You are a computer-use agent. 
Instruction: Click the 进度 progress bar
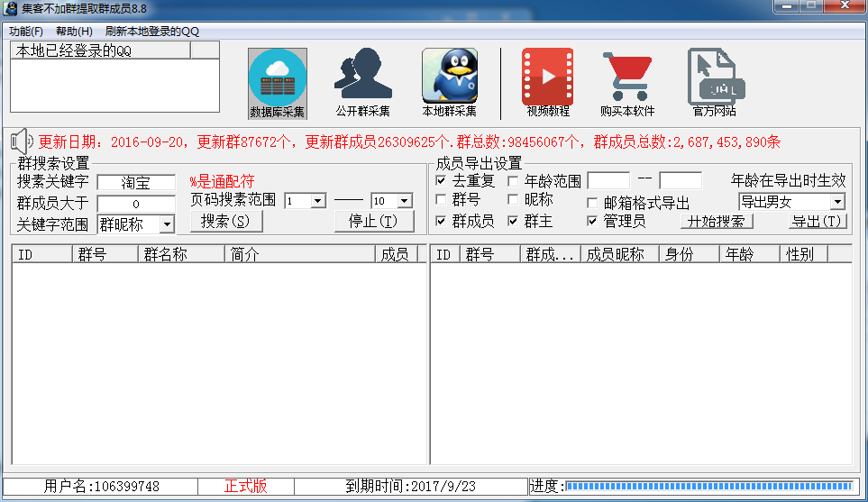point(709,486)
